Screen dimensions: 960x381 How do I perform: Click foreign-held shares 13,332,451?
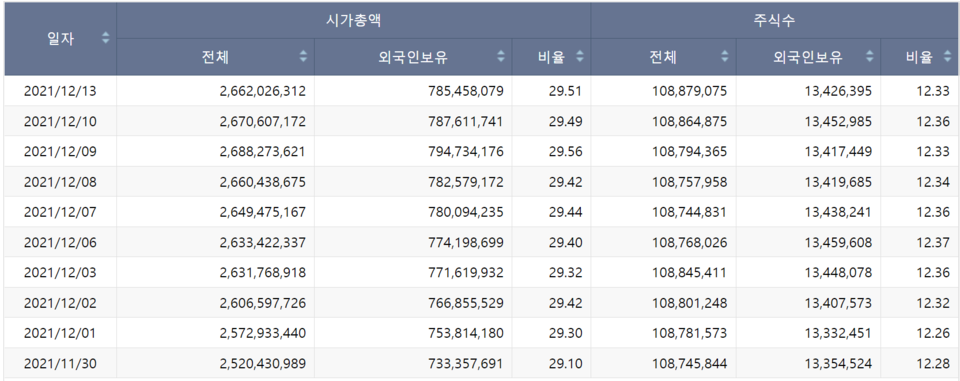pos(838,333)
